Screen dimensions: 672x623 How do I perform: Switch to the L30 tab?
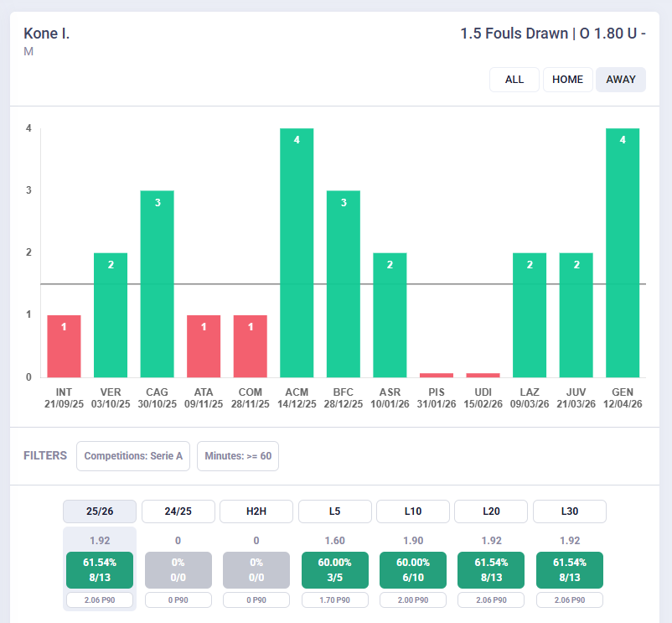[x=570, y=511]
